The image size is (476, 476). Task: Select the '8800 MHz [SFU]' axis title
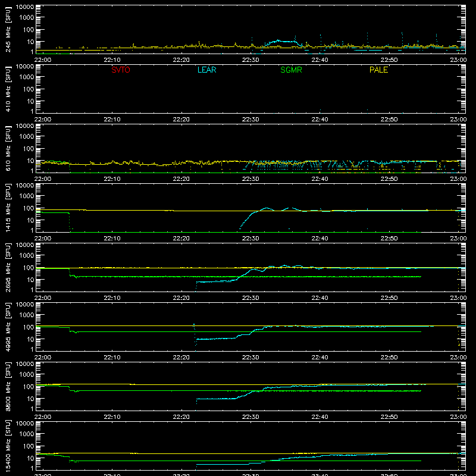click(8, 386)
